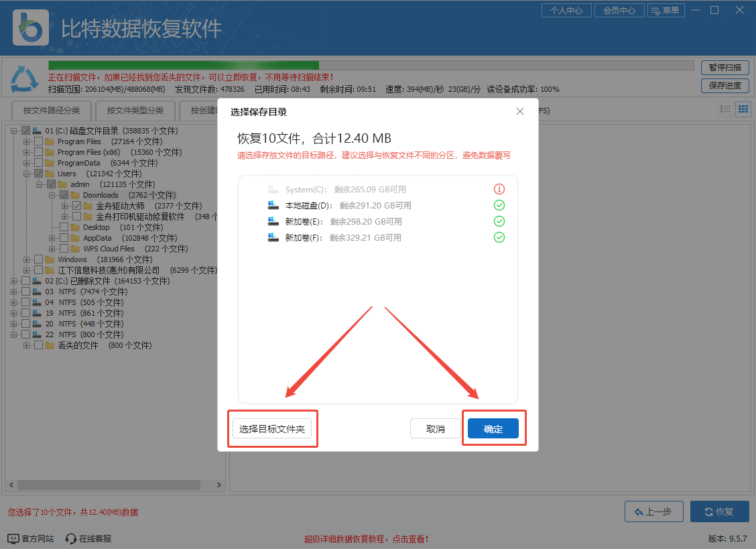This screenshot has height=549, width=756.
Task: Expand the AppData tree node
Action: click(52, 238)
